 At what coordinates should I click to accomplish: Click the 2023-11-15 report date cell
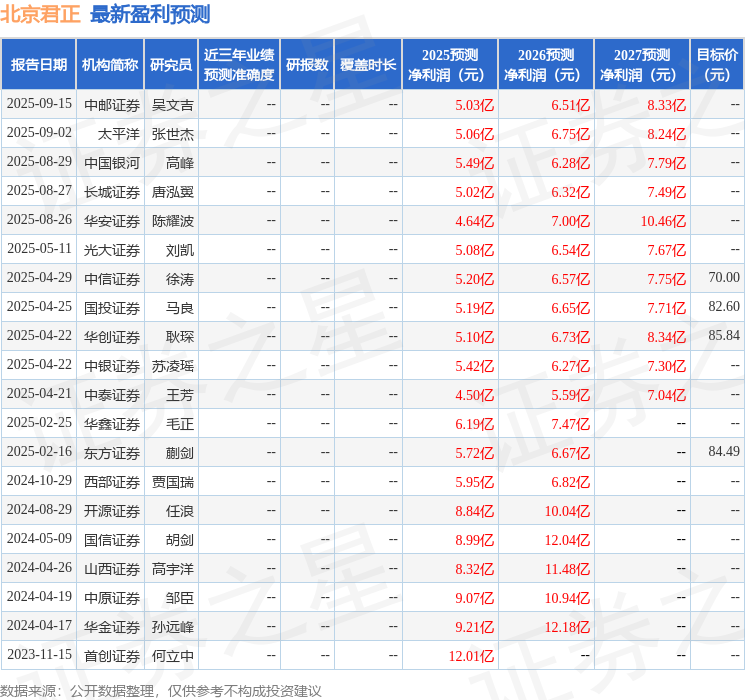coord(39,656)
